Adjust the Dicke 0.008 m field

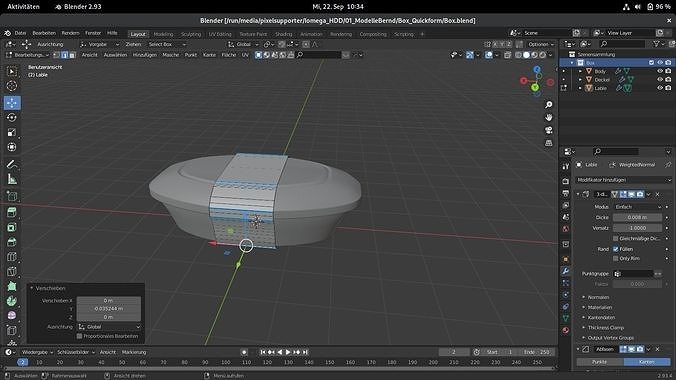click(x=637, y=218)
